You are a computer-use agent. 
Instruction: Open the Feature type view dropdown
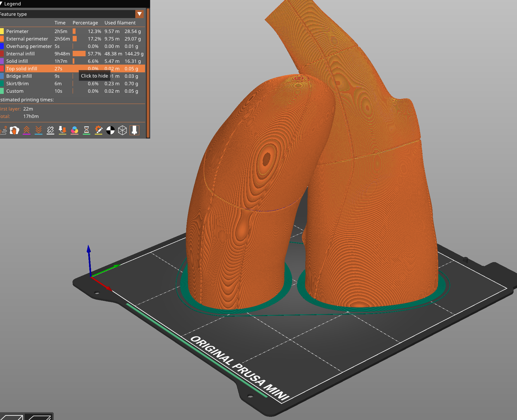tap(139, 14)
